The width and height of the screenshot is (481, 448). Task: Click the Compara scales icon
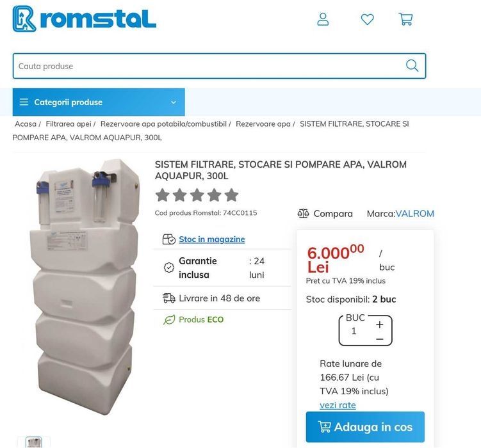pos(303,213)
